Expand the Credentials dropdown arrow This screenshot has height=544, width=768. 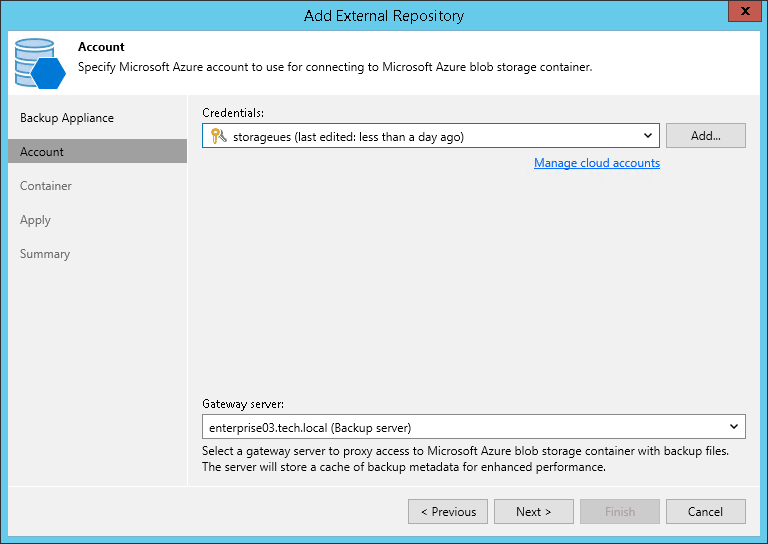tap(648, 136)
